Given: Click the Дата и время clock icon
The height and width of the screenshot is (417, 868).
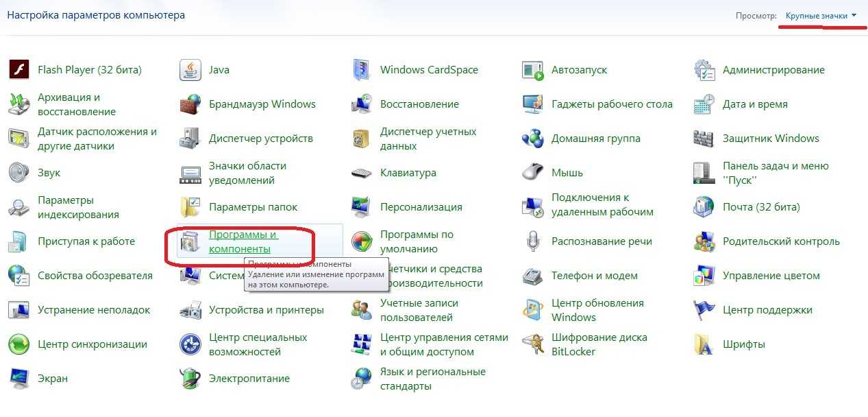Looking at the screenshot, I should [x=704, y=104].
